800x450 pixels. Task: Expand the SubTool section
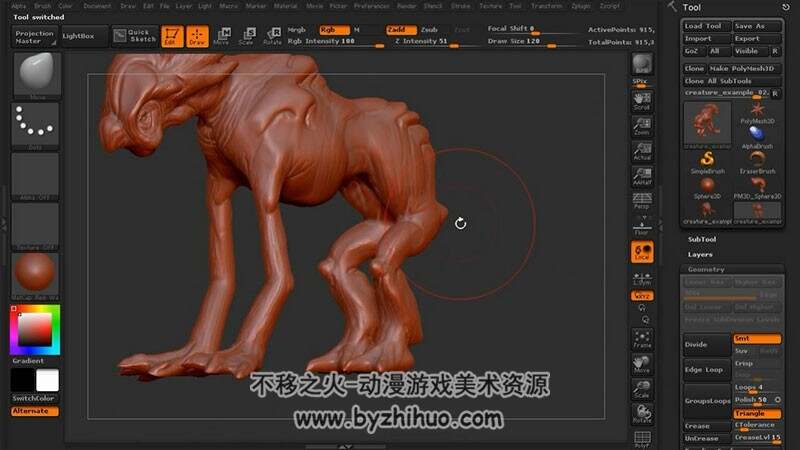coord(702,239)
